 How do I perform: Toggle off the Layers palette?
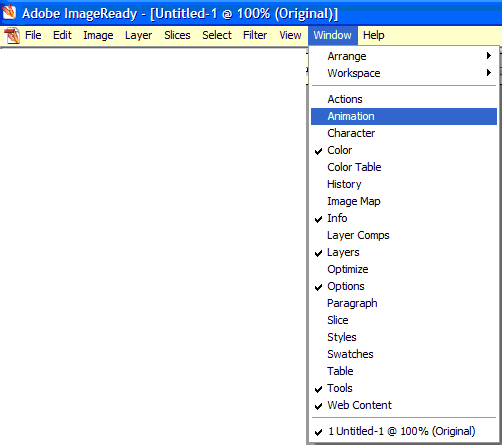coord(404,252)
